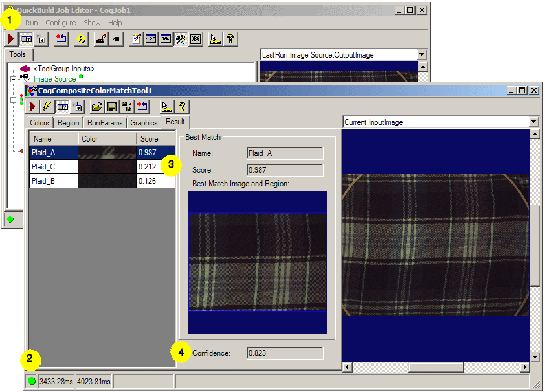
Task: Open the LastRun.Image Source.OutputImage dropdown
Action: click(423, 54)
